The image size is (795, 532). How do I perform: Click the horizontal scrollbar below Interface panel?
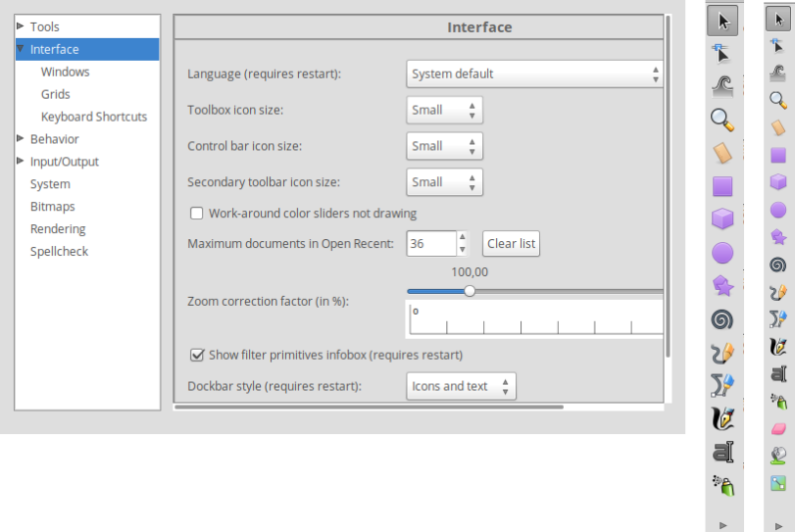click(369, 407)
